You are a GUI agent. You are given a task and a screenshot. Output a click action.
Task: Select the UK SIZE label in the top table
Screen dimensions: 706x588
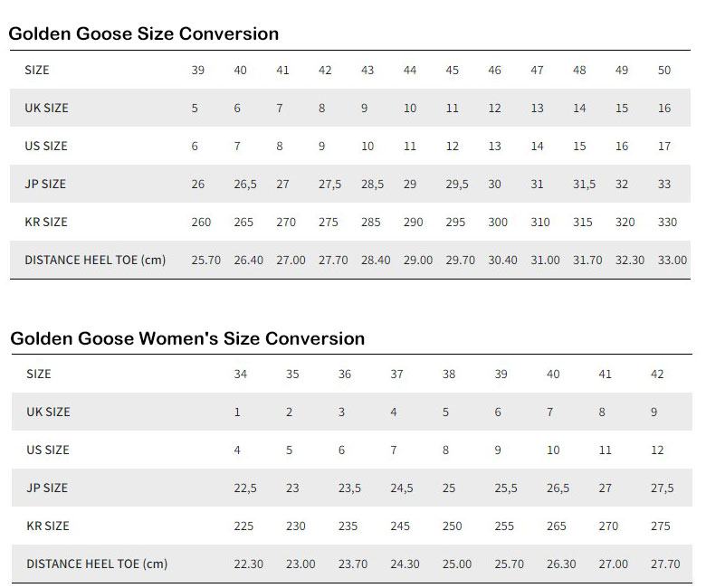46,108
